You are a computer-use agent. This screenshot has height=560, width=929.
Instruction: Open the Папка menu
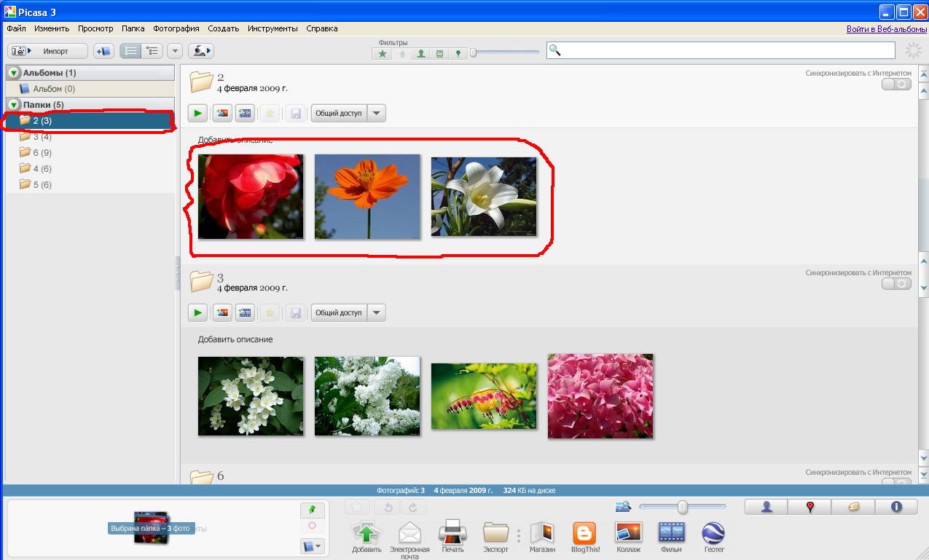point(133,28)
